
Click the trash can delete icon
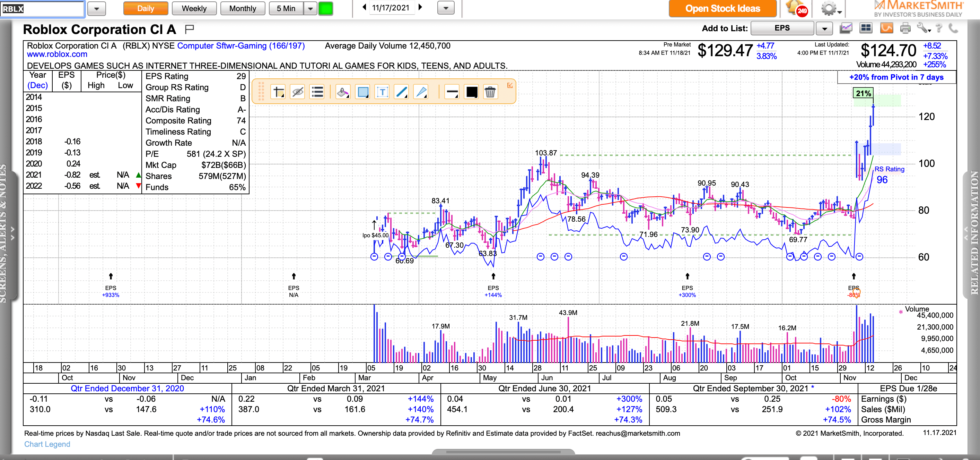coord(490,92)
